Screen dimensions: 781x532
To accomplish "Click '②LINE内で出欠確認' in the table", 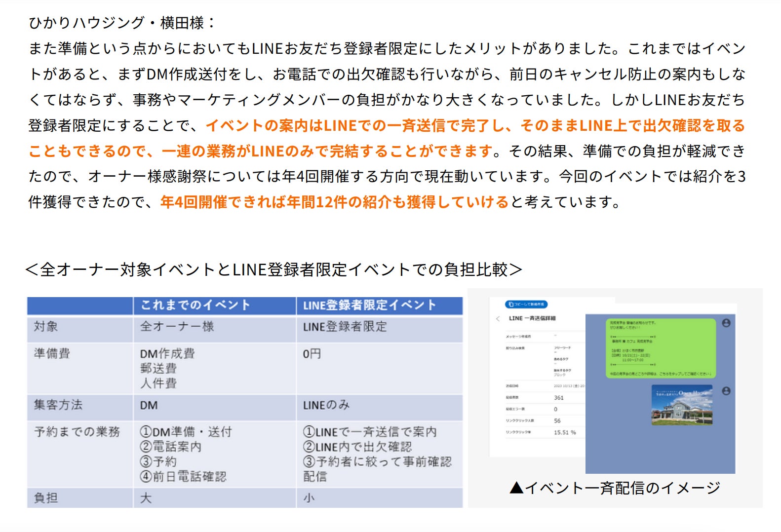I will point(357,447).
